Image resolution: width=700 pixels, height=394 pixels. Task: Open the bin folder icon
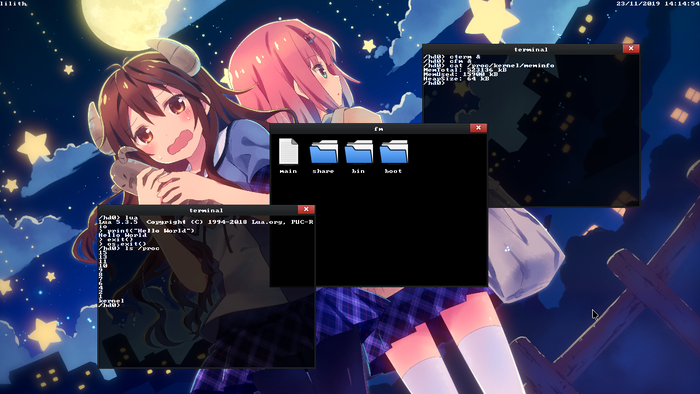358,152
